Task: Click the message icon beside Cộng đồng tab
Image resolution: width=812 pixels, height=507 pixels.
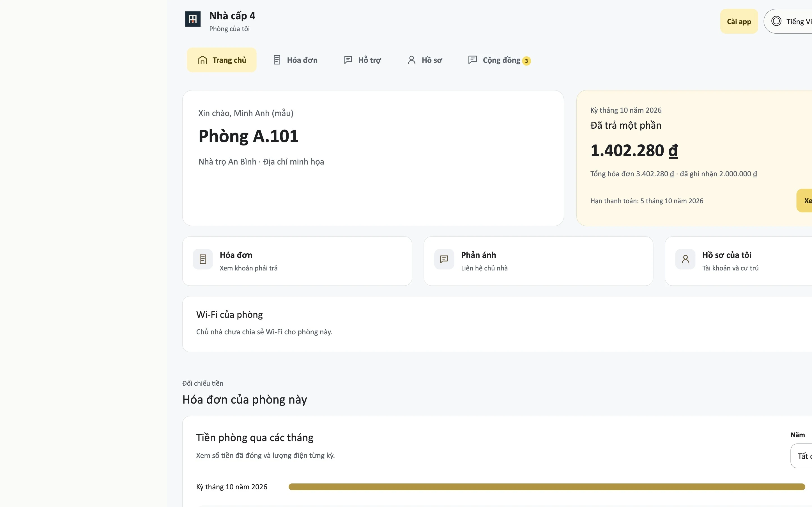Action: (472, 60)
